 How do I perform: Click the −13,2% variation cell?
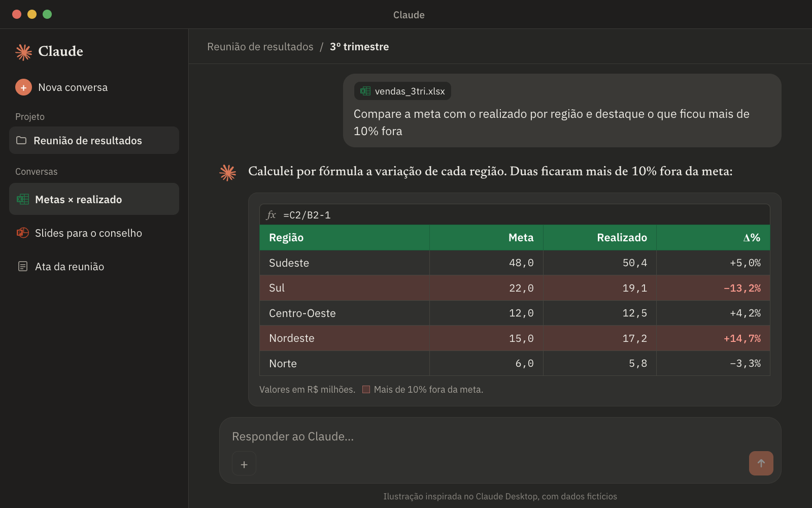tap(713, 288)
